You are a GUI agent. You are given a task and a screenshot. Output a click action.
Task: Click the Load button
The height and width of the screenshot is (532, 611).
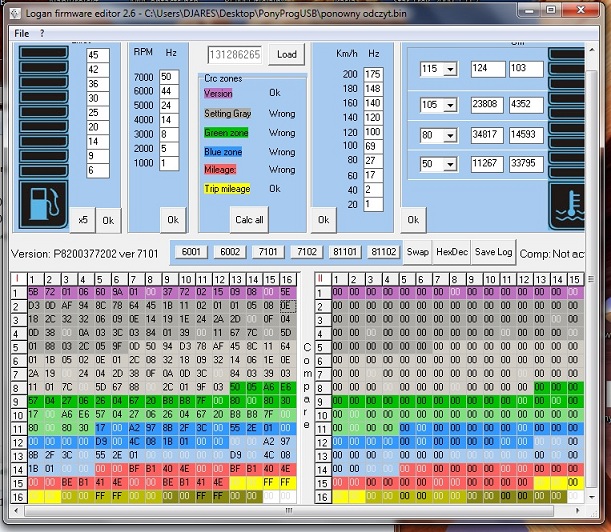click(x=286, y=55)
